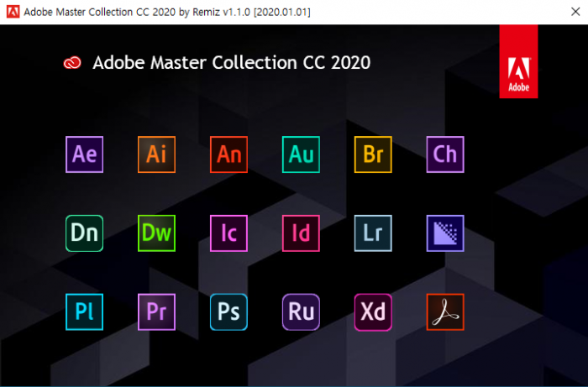Click the Acrobat PDF icon
The image size is (588, 387).
pos(445,311)
